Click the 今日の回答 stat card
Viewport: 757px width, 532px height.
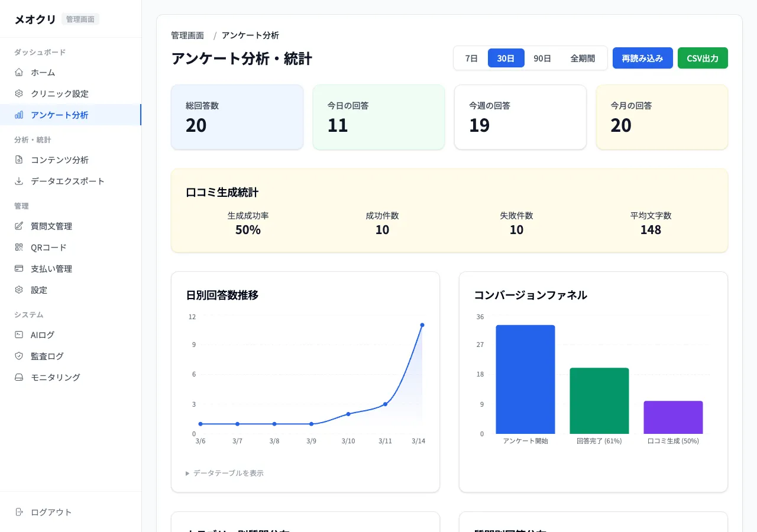(x=378, y=117)
